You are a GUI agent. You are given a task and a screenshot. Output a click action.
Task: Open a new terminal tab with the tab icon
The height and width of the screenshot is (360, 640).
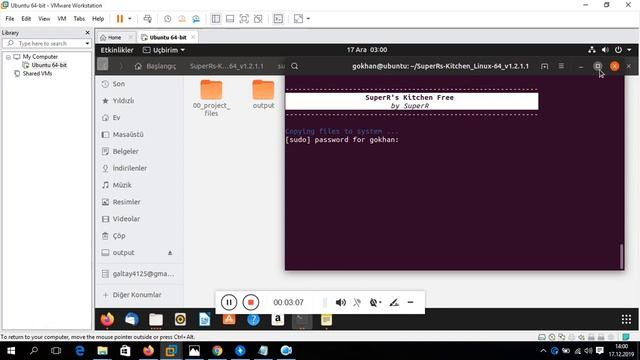pos(544,66)
